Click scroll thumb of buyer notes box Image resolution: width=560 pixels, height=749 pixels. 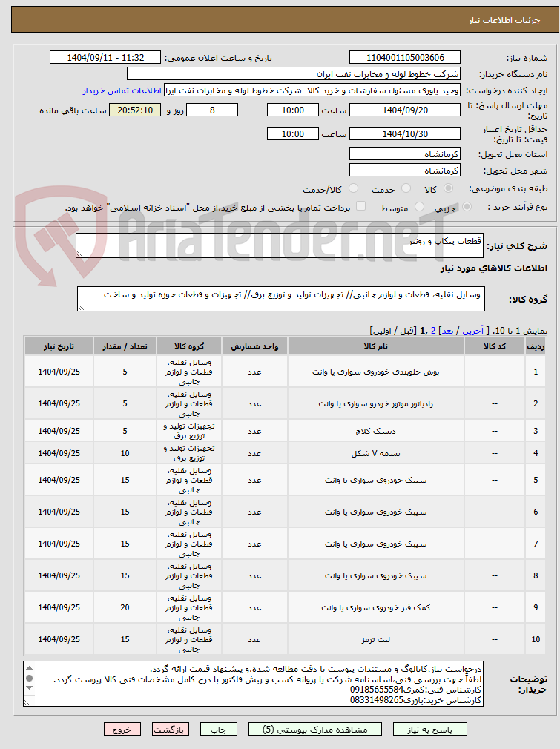pyautogui.click(x=29, y=678)
